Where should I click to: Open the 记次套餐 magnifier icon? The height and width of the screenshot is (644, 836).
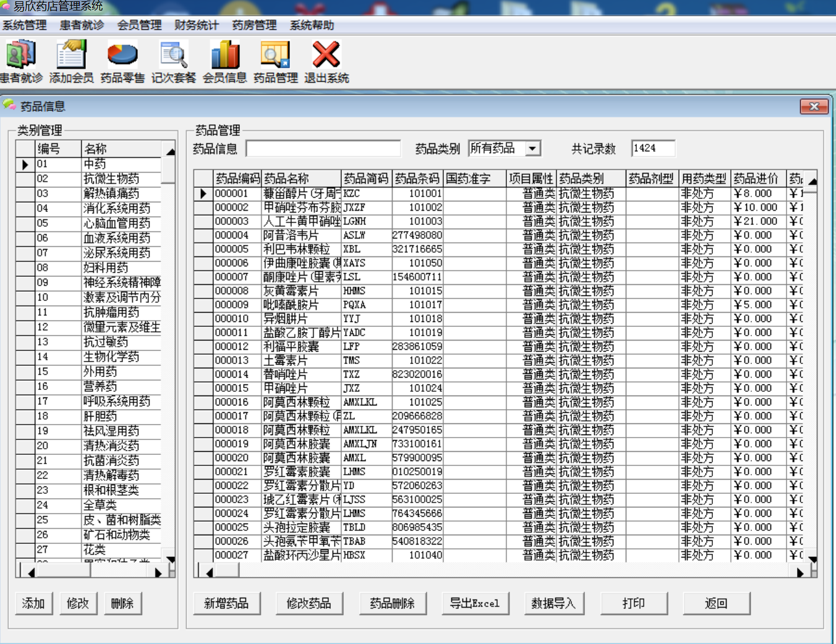[174, 55]
